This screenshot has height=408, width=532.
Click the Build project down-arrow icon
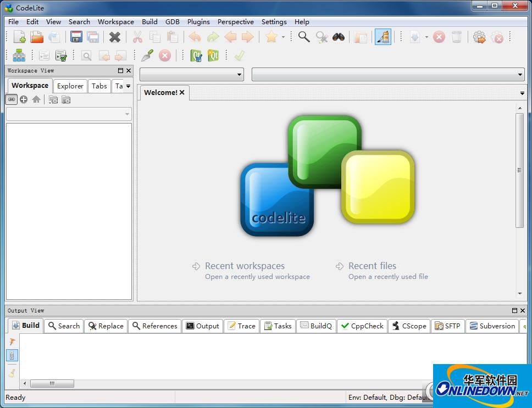click(415, 37)
